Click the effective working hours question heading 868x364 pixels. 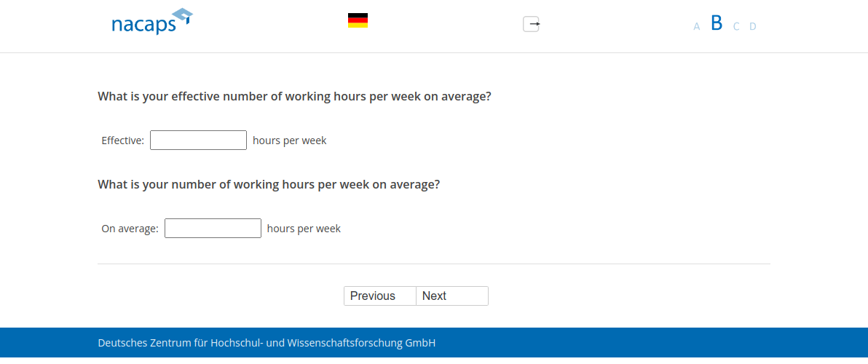294,97
